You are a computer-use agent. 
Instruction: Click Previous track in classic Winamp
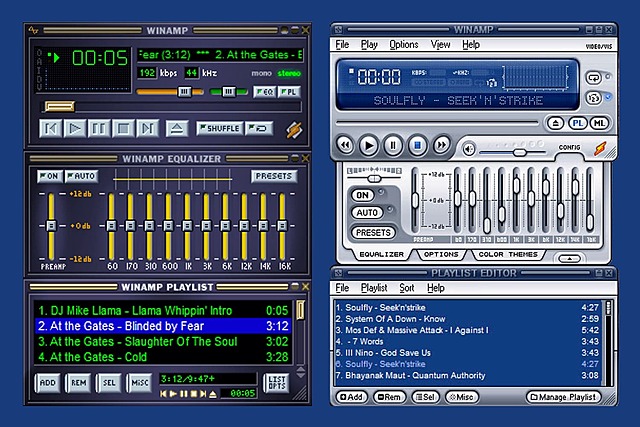point(51,129)
